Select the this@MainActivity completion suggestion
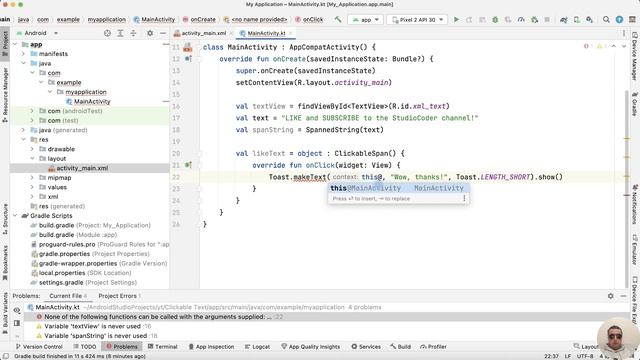 (x=398, y=188)
